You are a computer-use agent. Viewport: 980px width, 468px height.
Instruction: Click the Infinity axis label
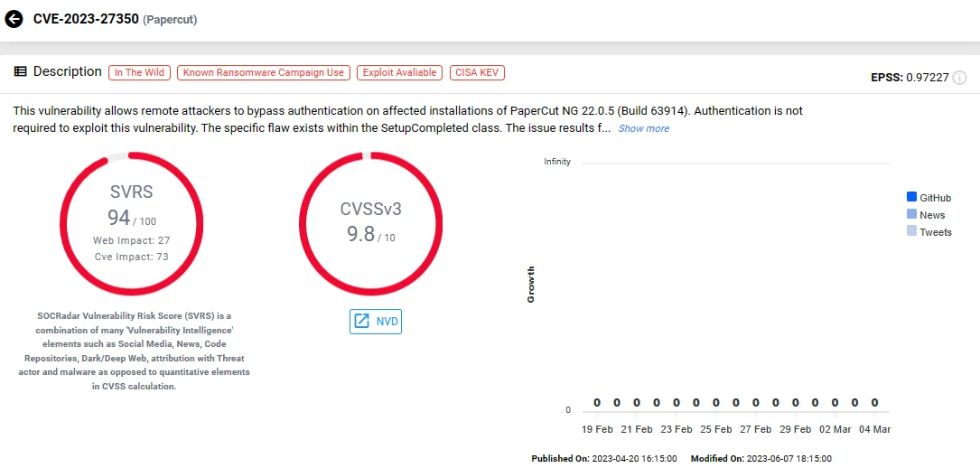(x=557, y=162)
